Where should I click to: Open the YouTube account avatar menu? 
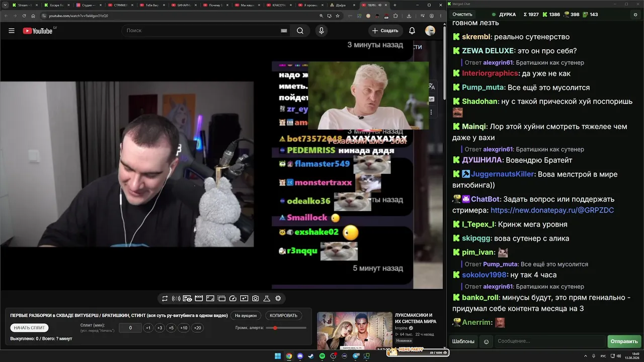click(x=430, y=31)
